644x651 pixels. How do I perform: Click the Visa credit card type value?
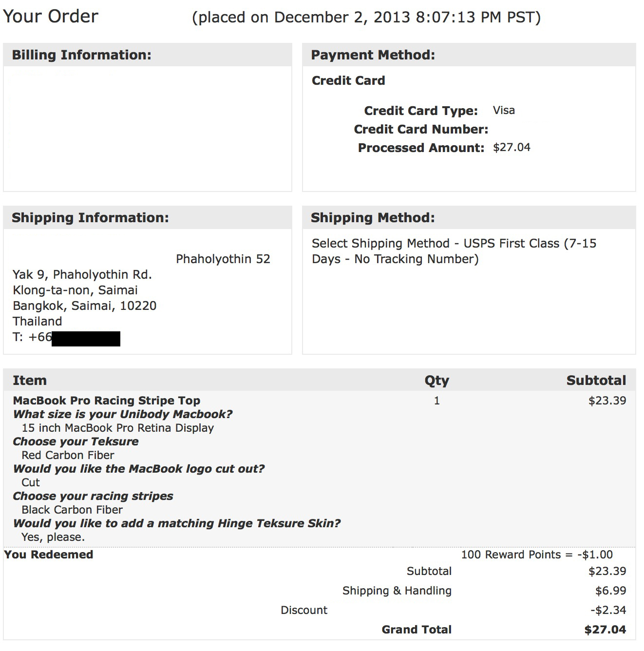504,110
